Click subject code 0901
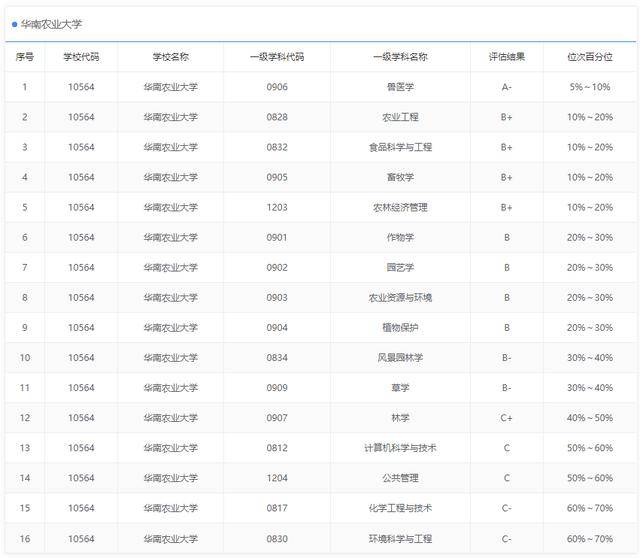Viewport: 640px width, 558px height. 277,237
